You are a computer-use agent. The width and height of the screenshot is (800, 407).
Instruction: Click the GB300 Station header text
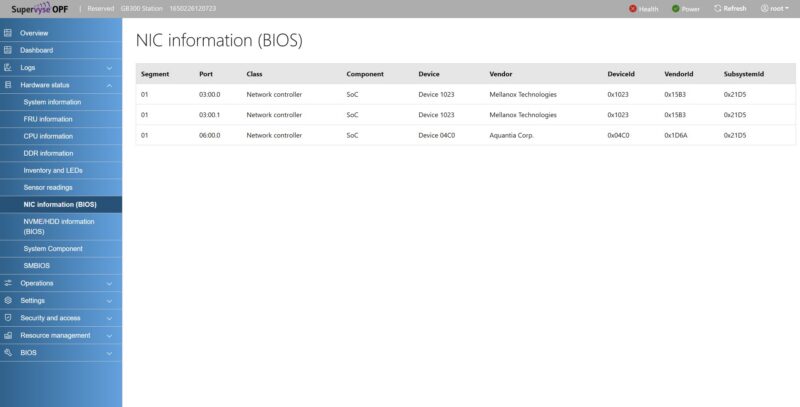pos(142,9)
